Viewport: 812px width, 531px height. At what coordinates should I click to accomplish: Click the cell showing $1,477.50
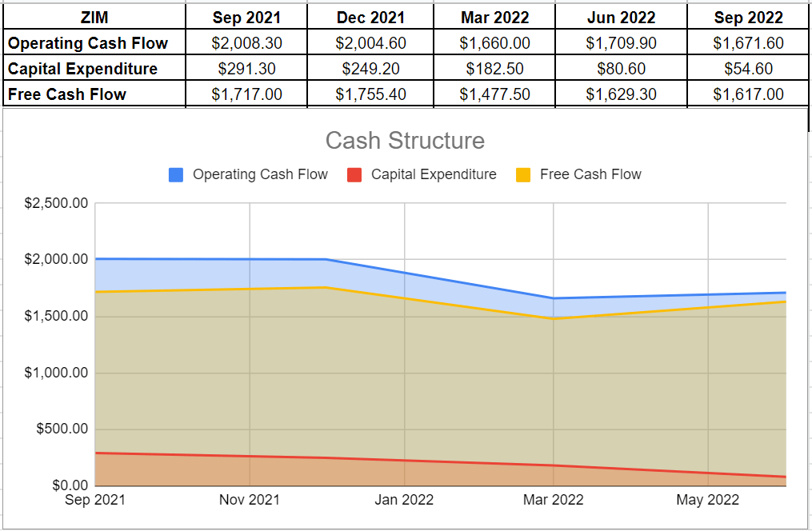(x=494, y=94)
